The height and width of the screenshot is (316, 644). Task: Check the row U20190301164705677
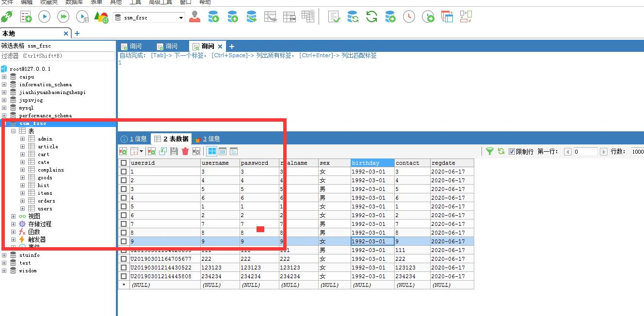[124, 259]
